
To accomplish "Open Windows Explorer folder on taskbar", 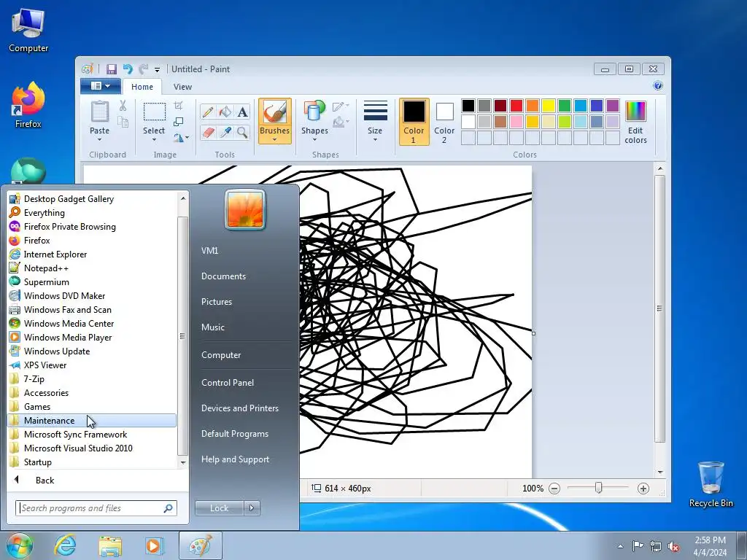I will tap(110, 545).
